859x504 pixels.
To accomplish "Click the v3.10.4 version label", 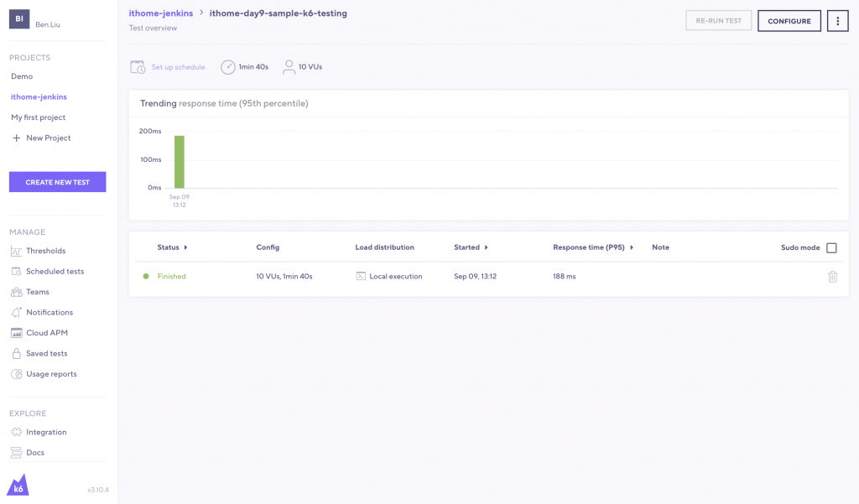I will (x=98, y=490).
